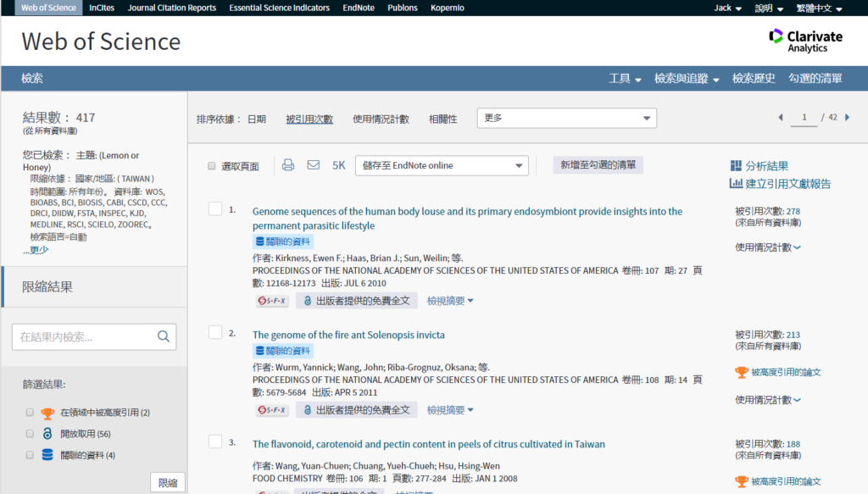The image size is (868, 494).
Task: Open Journal Citation Reports tab
Action: (x=172, y=8)
